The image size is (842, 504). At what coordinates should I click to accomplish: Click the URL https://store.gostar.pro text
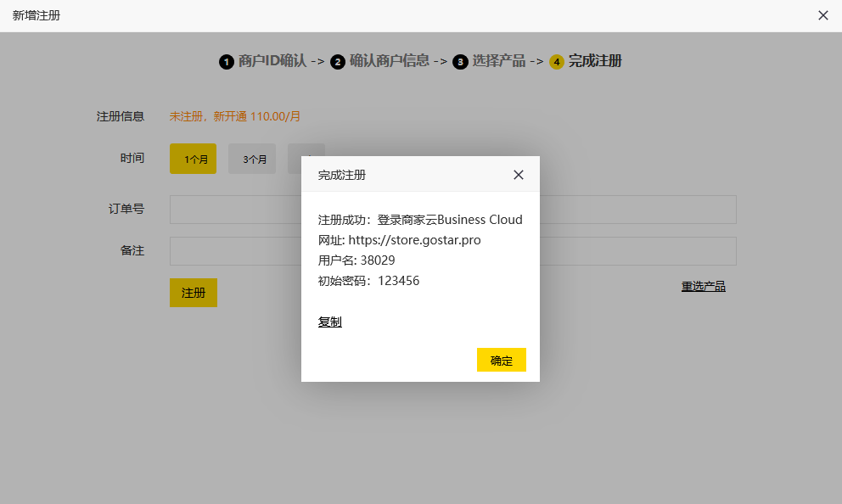(414, 240)
